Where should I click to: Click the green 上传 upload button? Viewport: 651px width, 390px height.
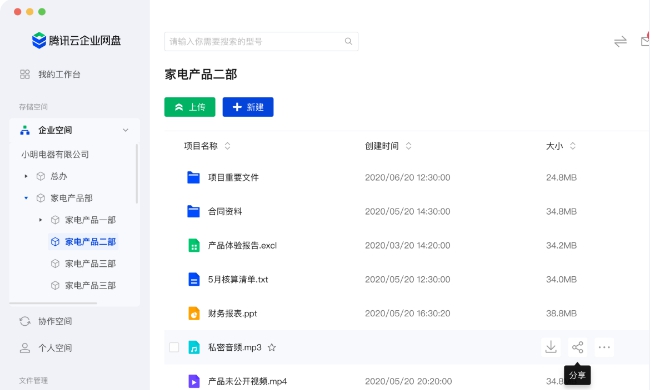tap(190, 107)
